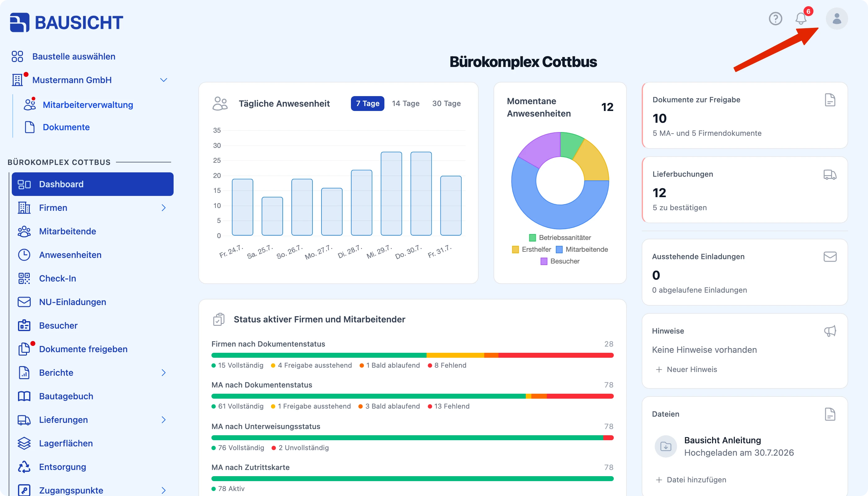Click Baustelle auswählen link
Viewport: 868px width, 496px height.
(x=73, y=56)
